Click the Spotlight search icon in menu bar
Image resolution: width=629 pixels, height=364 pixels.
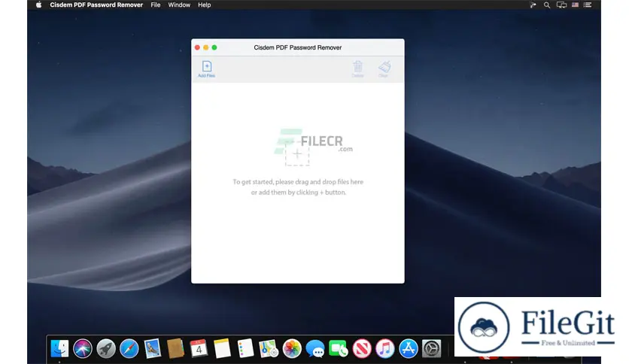tap(547, 5)
